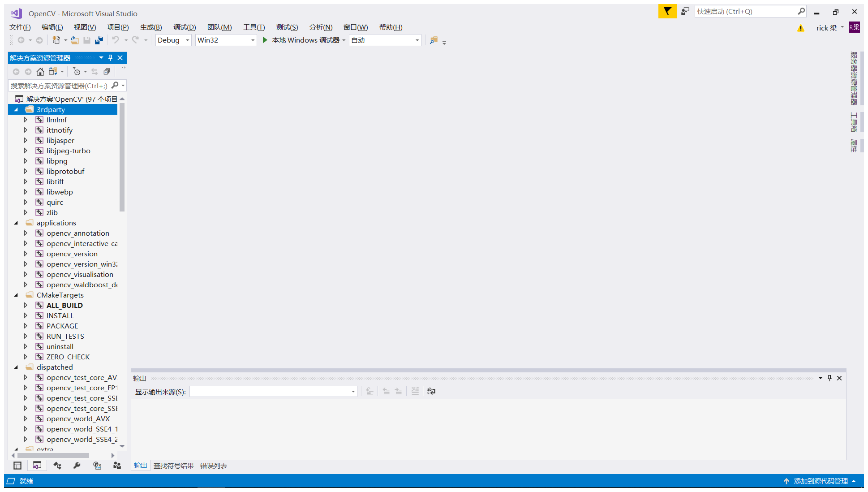Collapse the applications folder
868x492 pixels.
16,223
